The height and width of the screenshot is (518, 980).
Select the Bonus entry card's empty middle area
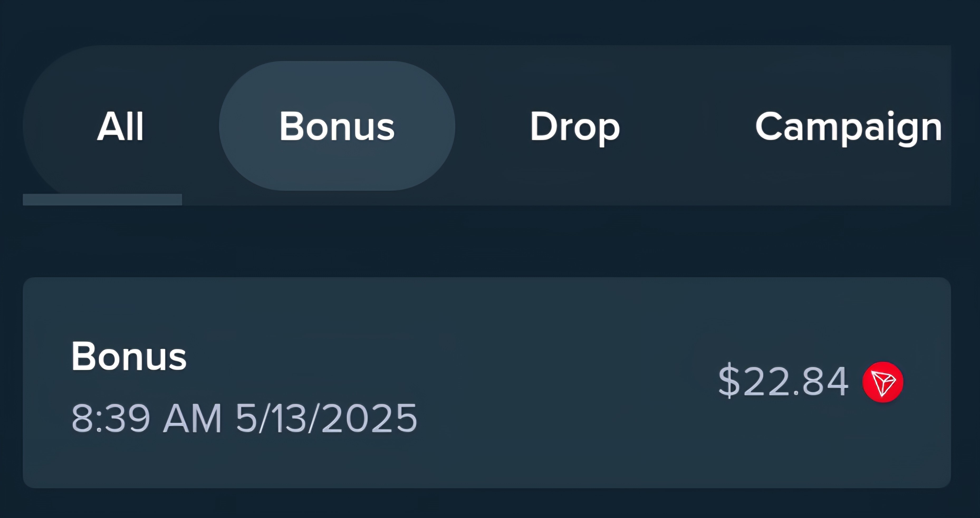pos(552,382)
